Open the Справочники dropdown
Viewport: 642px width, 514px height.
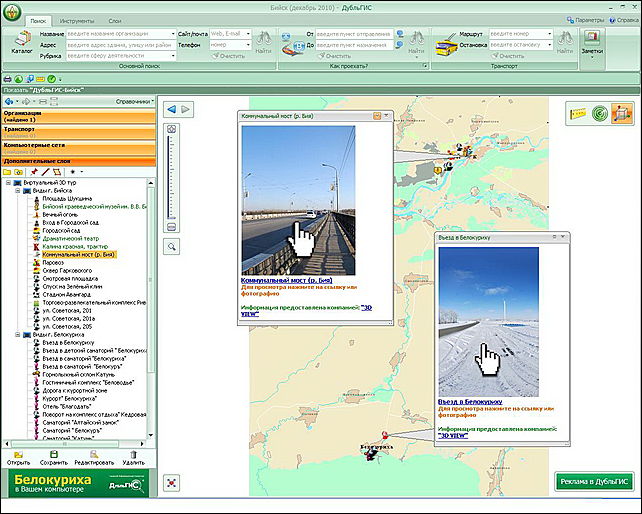point(134,101)
